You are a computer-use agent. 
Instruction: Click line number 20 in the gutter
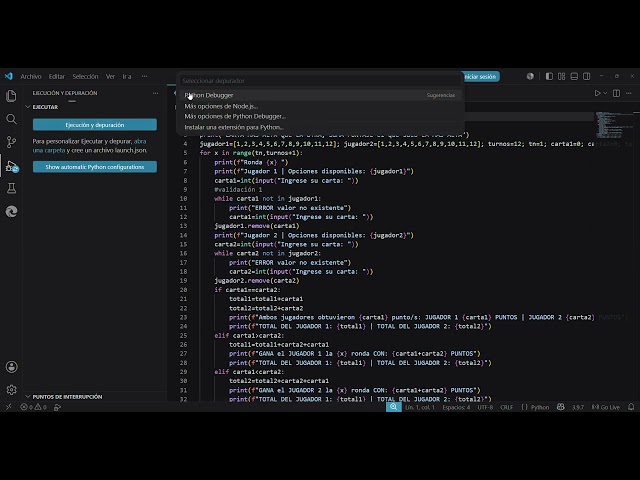click(183, 290)
